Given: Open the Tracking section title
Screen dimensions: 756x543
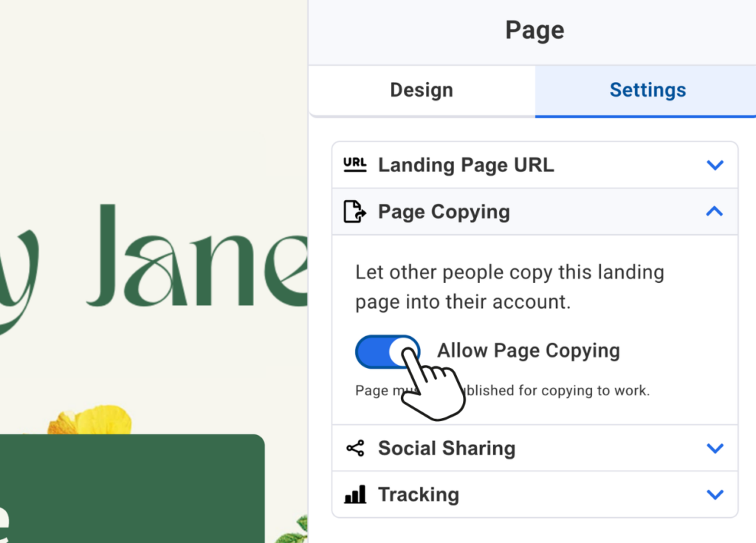Looking at the screenshot, I should click(x=419, y=495).
